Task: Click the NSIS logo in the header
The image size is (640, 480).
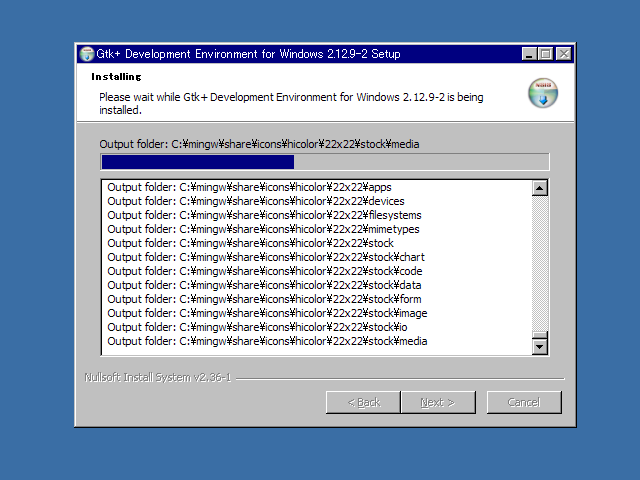Action: tap(543, 93)
